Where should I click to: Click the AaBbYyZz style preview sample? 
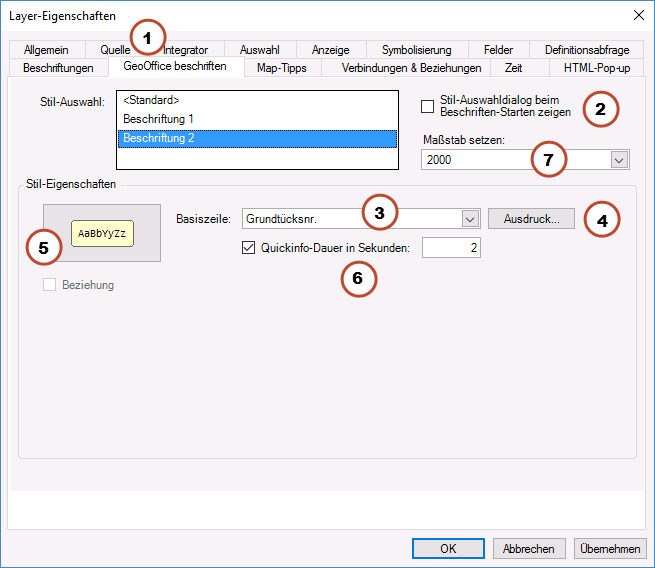point(101,233)
